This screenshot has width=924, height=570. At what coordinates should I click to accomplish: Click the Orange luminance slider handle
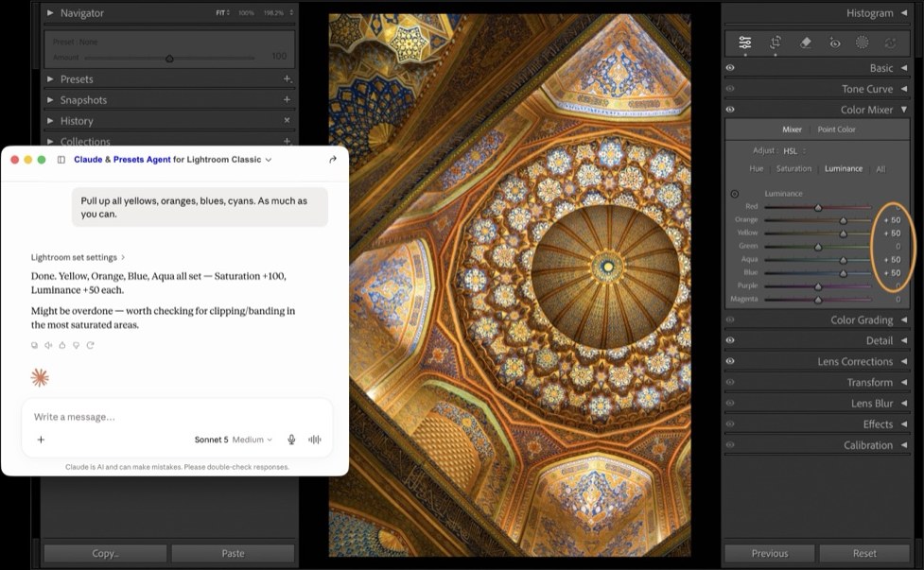pos(844,220)
